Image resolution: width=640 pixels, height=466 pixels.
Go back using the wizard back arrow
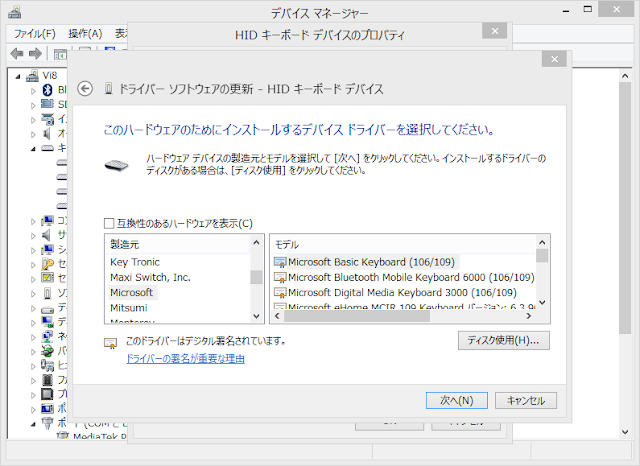pyautogui.click(x=85, y=89)
